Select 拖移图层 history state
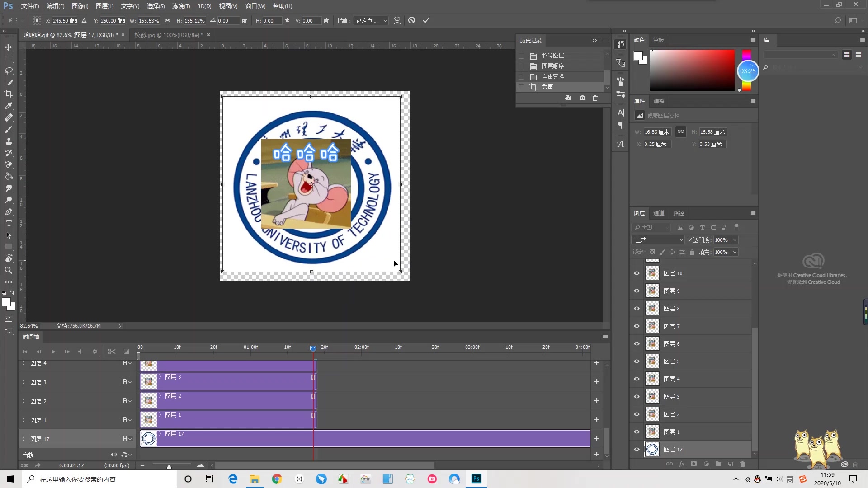868x488 pixels. tap(560, 56)
